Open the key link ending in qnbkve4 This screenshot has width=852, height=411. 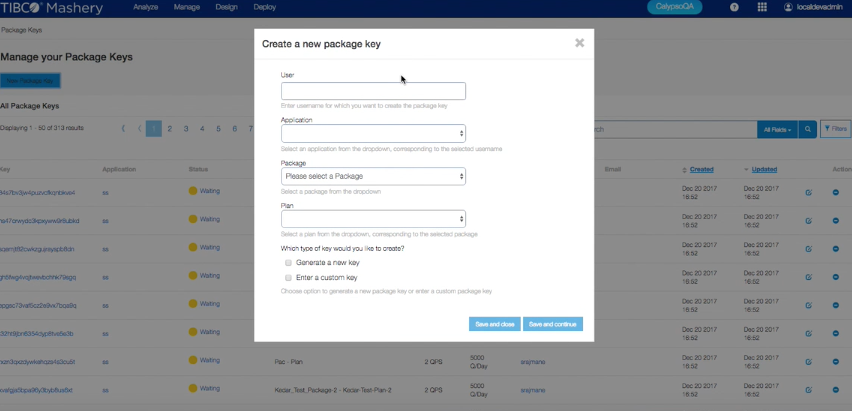[x=37, y=192]
